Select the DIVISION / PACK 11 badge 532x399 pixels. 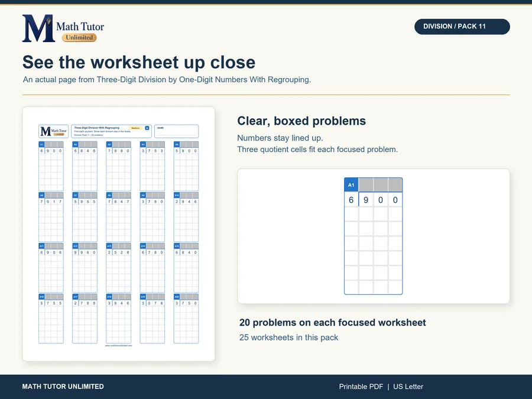point(462,27)
